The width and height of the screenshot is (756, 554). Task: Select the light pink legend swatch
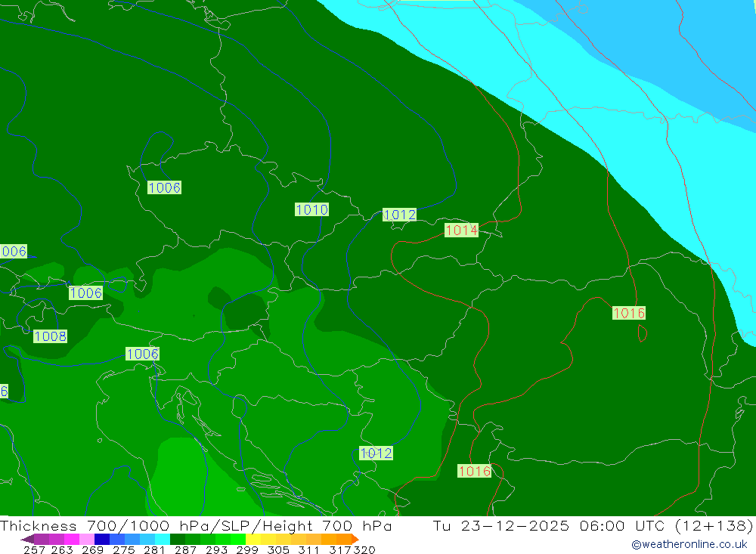[x=87, y=539]
